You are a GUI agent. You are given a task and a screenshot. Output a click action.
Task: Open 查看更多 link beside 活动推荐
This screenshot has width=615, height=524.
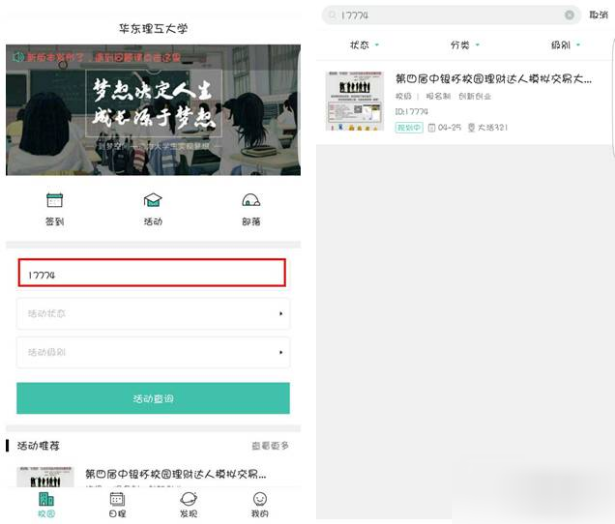[270, 446]
